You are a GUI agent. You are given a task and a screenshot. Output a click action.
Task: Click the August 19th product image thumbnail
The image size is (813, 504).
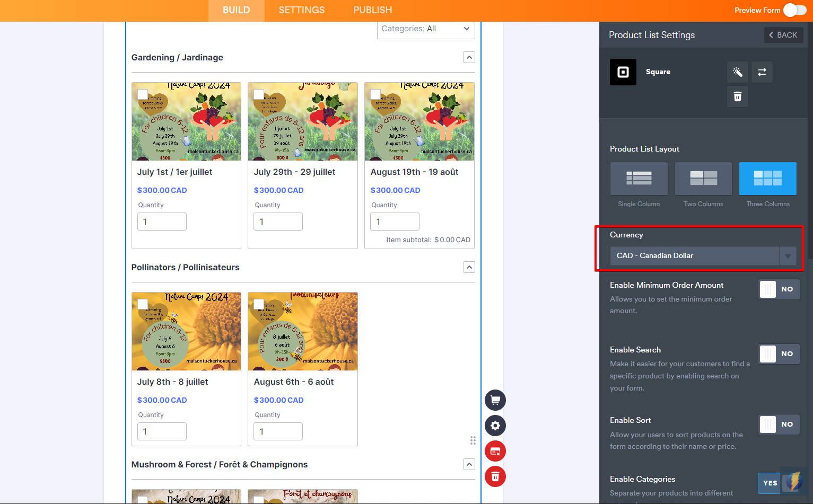point(419,121)
